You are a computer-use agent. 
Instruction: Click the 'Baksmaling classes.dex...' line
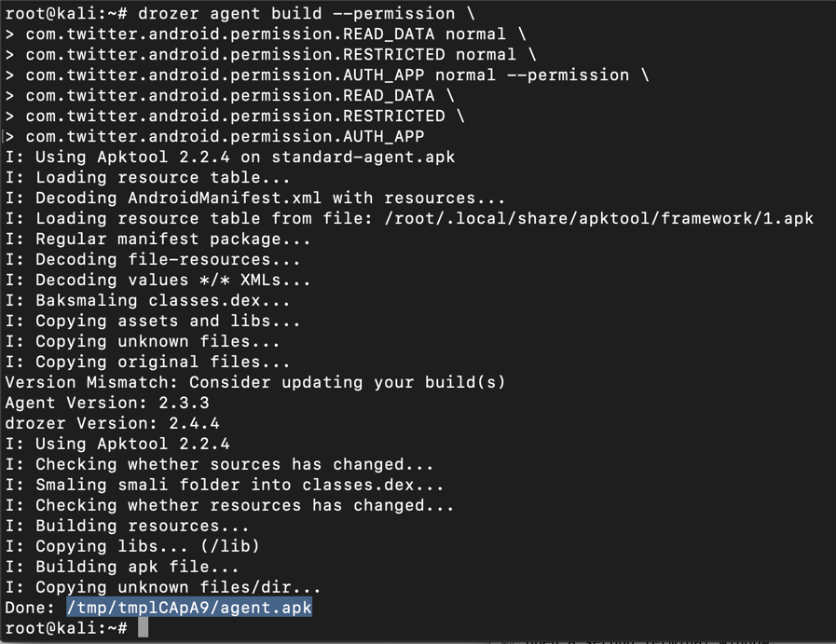pyautogui.click(x=147, y=300)
